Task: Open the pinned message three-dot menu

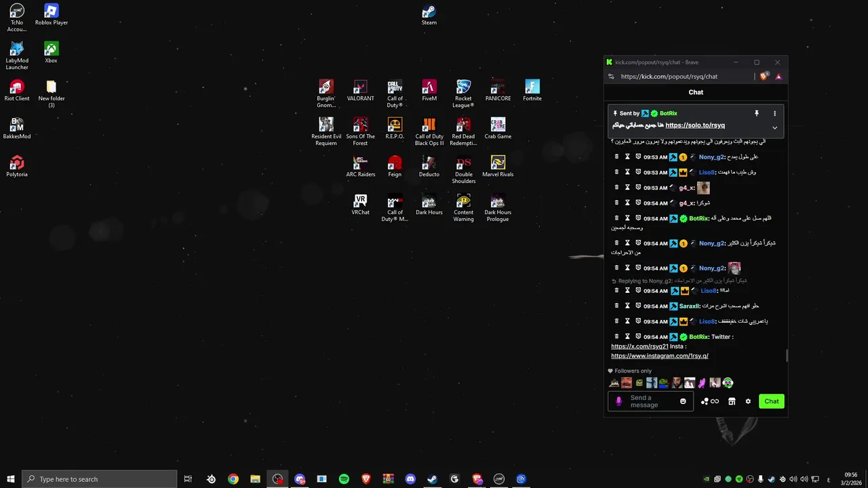Action: tap(774, 113)
